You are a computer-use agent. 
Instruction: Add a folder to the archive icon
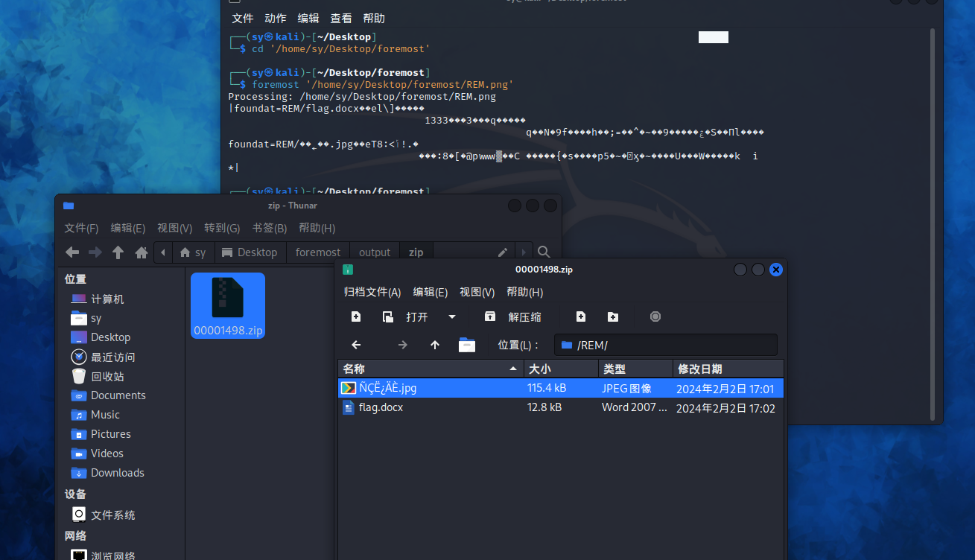[x=613, y=316]
